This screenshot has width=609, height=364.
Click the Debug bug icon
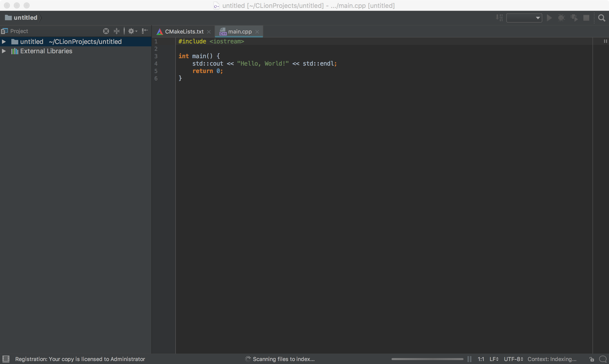(x=562, y=18)
